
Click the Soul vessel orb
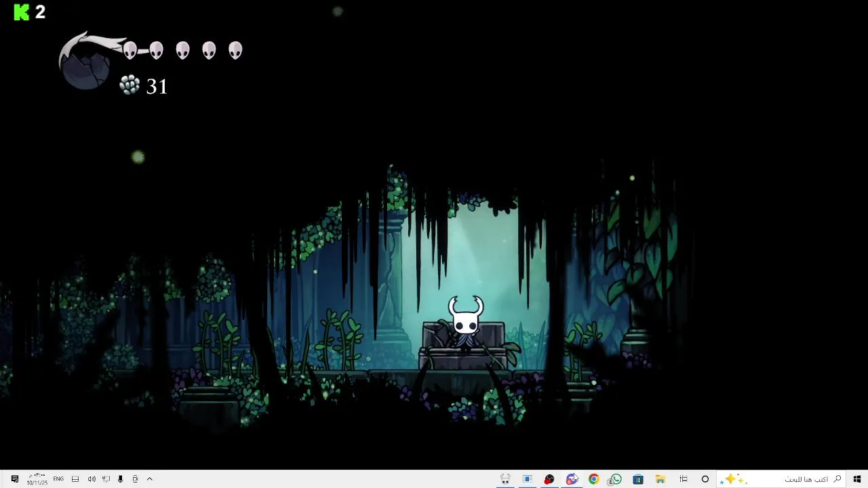tap(85, 68)
